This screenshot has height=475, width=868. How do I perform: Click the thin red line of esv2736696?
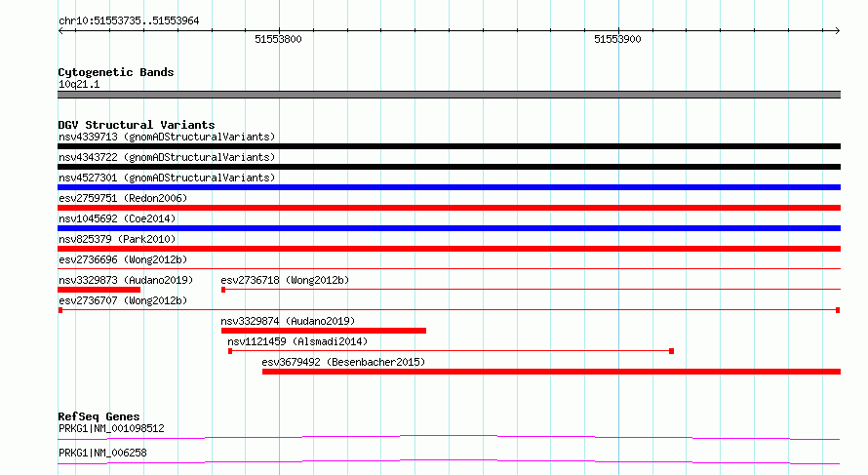click(x=449, y=268)
